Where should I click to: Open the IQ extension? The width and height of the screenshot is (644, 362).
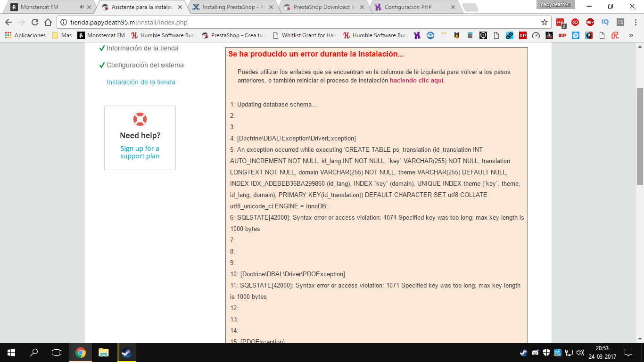605,22
